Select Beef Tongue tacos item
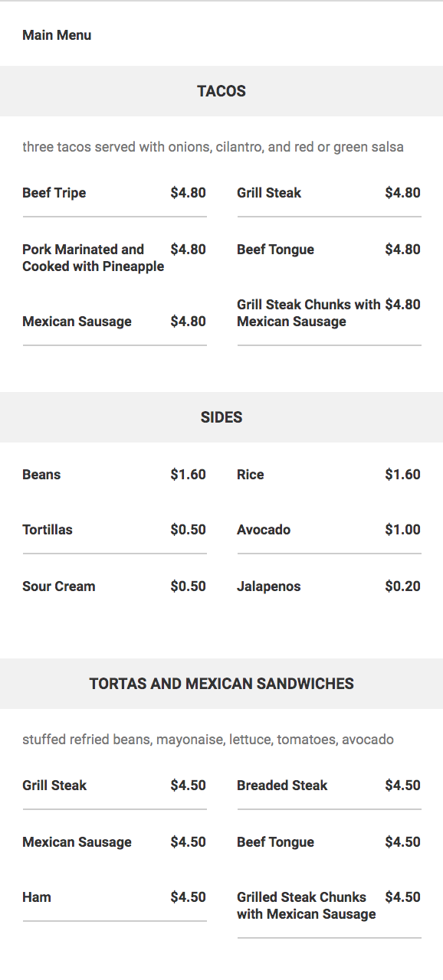Screen dimensions: 443x980 click(x=329, y=250)
